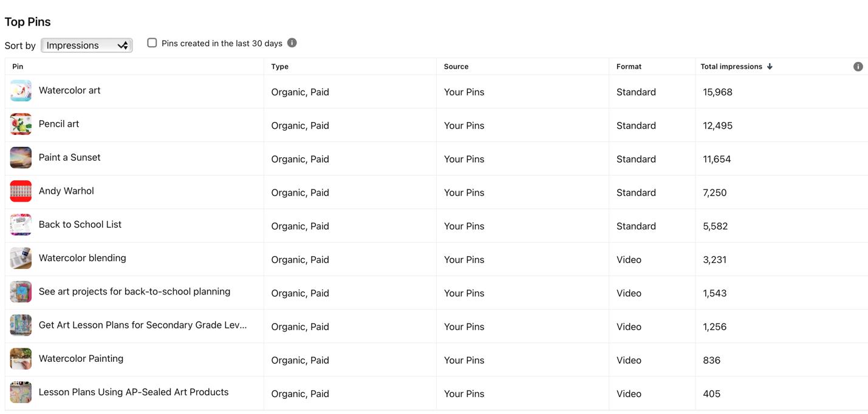
Task: Click Get Art Lesson Plans Secondary pin thumbnail
Action: [21, 325]
